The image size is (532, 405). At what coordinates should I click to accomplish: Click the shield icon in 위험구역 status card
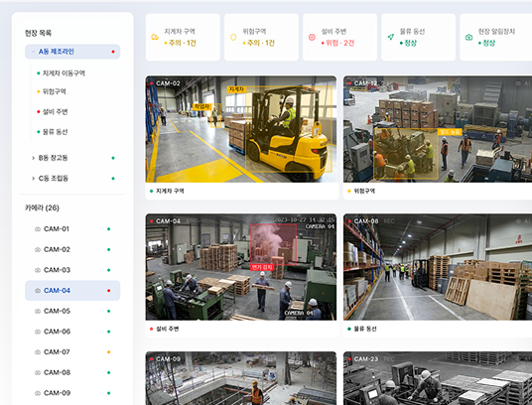[x=233, y=37]
